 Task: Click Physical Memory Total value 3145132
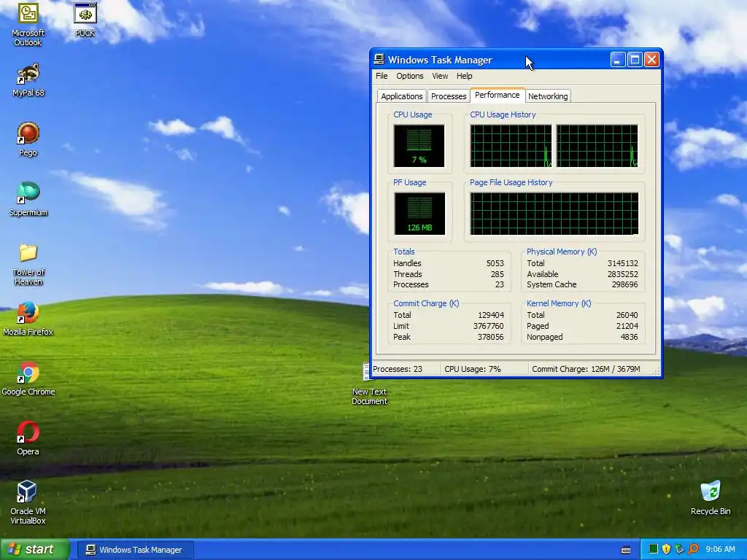623,263
